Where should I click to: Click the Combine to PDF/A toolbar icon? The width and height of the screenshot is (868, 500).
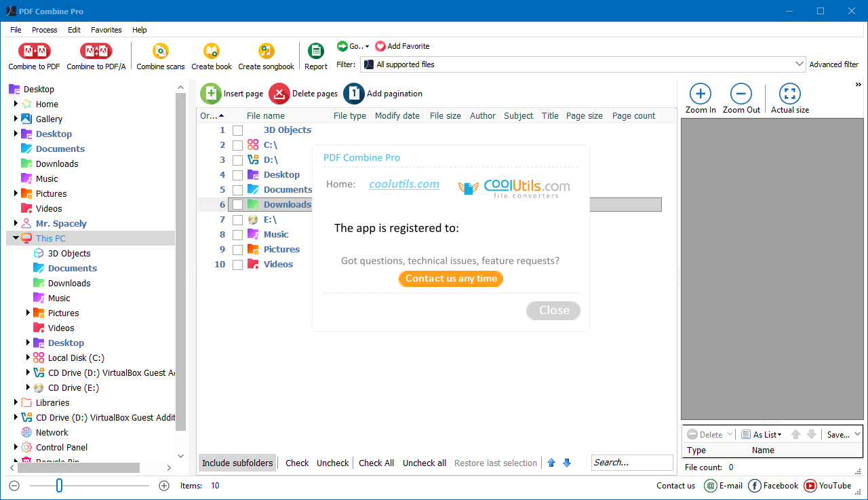96,52
